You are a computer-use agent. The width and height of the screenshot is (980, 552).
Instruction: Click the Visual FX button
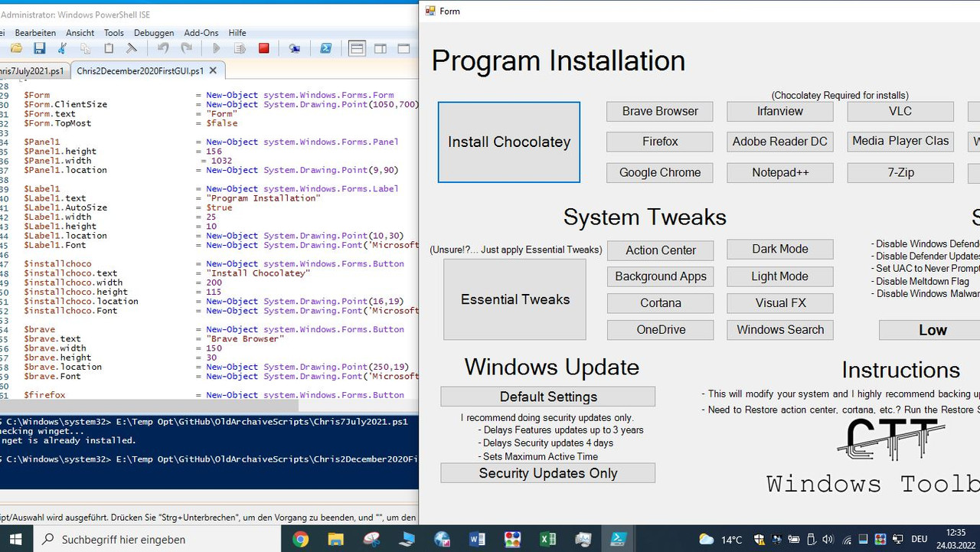(780, 303)
